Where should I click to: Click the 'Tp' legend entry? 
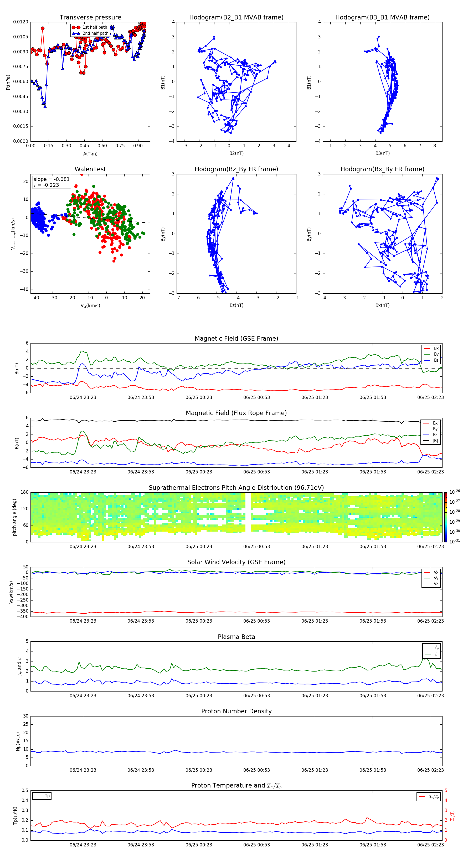pyautogui.click(x=42, y=796)
